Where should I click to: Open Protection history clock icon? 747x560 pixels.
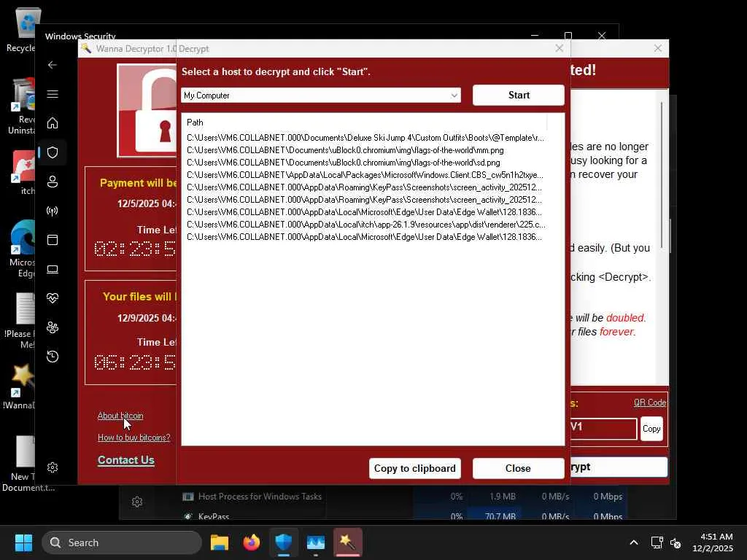coord(53,356)
